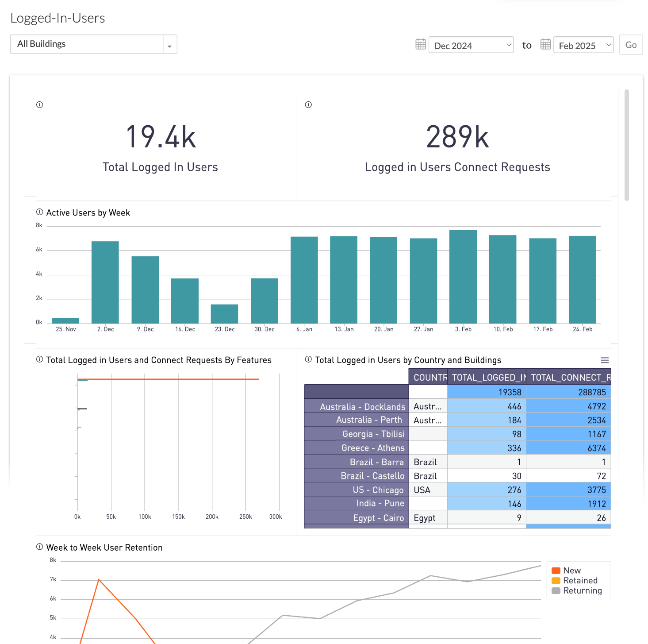
Task: Sort by TOTAL_LOGGED_IN column header
Action: point(487,377)
